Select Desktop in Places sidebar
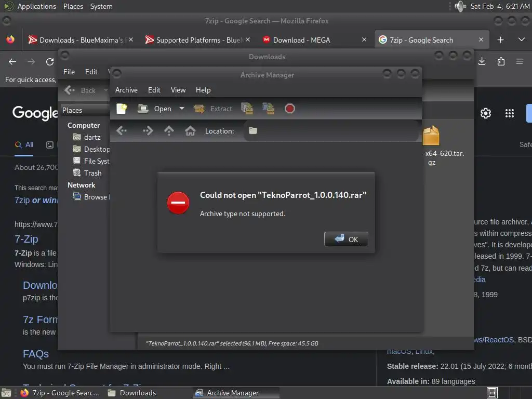Screen dimensions: 532x399 pyautogui.click(x=91, y=149)
